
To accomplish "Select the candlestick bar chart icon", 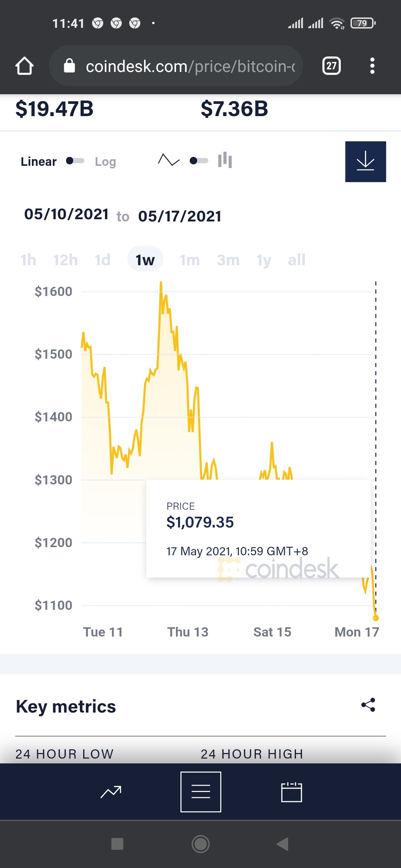I will point(225,160).
